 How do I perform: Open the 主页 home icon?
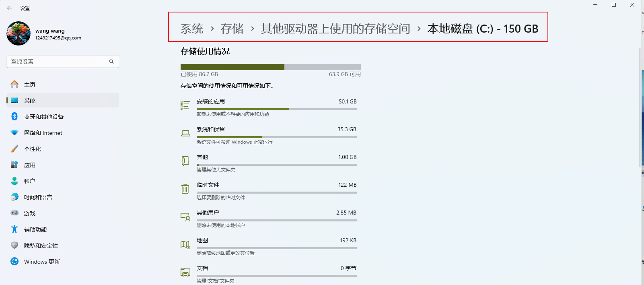14,84
